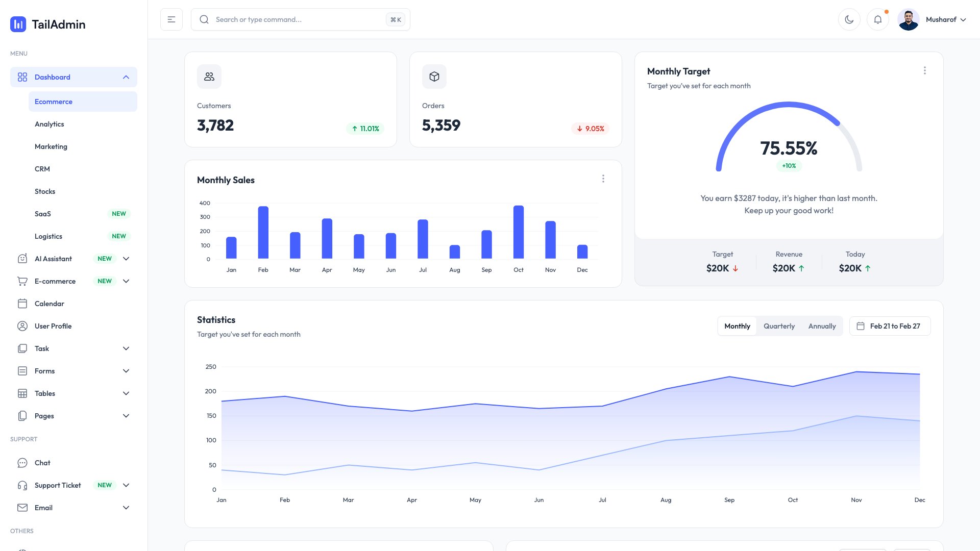This screenshot has height=551, width=980.
Task: Open the Monthly Sales options menu
Action: pyautogui.click(x=603, y=179)
